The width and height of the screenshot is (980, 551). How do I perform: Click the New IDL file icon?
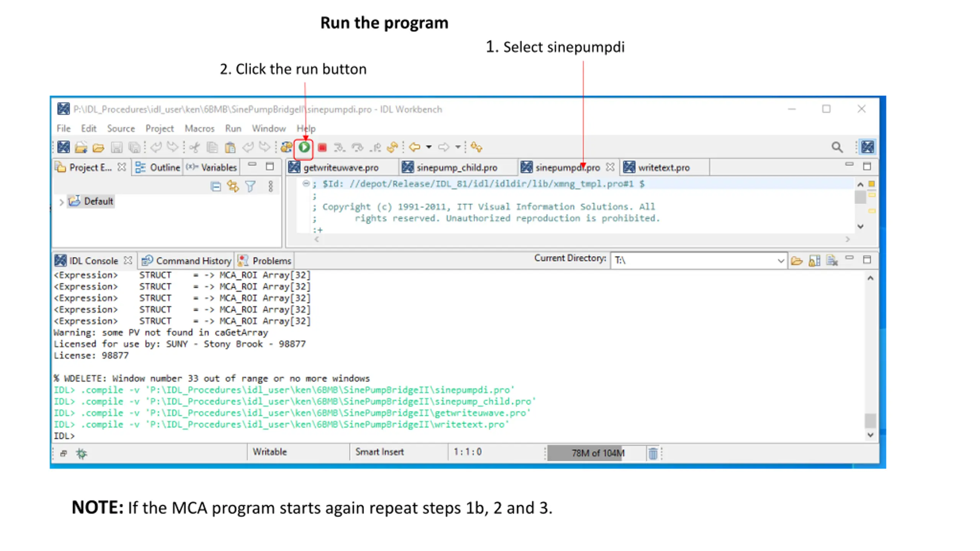pyautogui.click(x=64, y=147)
